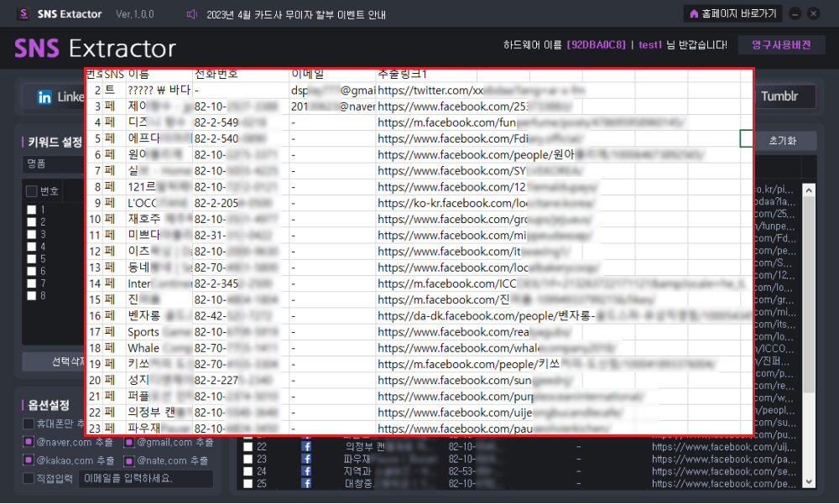Check result row 23 checkbox
The width and height of the screenshot is (839, 504).
[248, 459]
